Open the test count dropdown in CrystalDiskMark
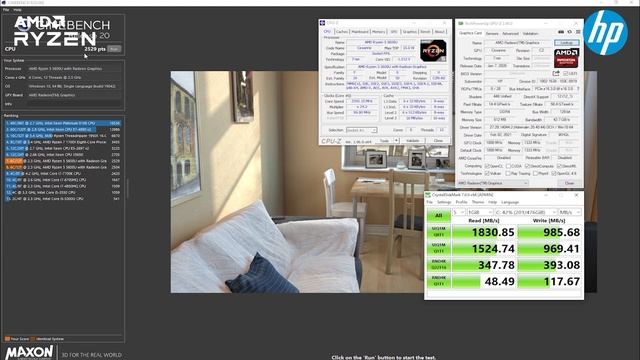640x360 pixels. click(459, 212)
